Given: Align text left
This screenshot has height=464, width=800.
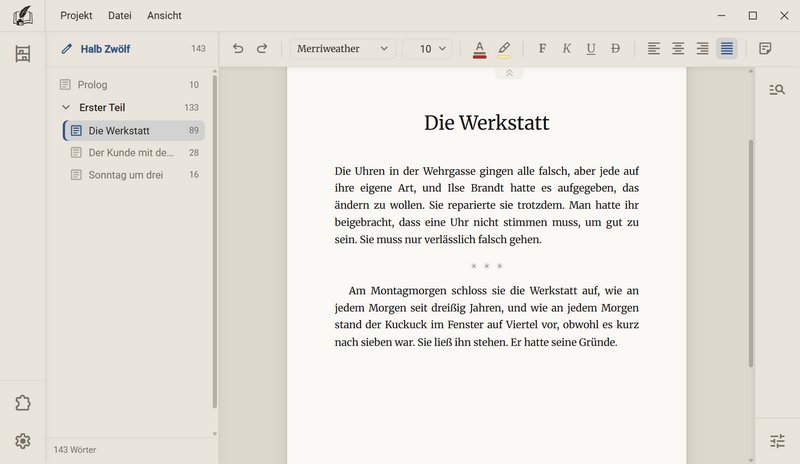Looking at the screenshot, I should [654, 48].
